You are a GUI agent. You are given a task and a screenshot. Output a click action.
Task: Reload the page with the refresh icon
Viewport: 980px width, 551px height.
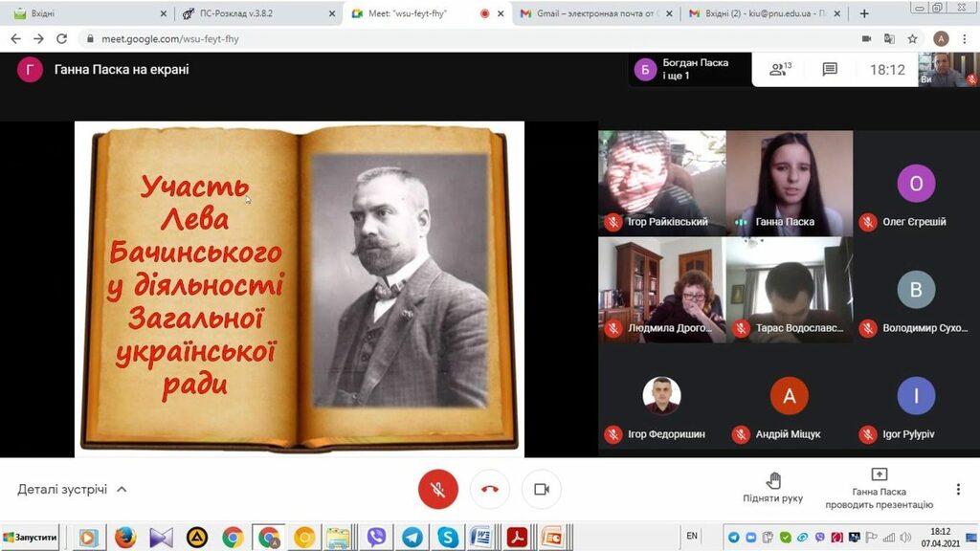coord(62,39)
